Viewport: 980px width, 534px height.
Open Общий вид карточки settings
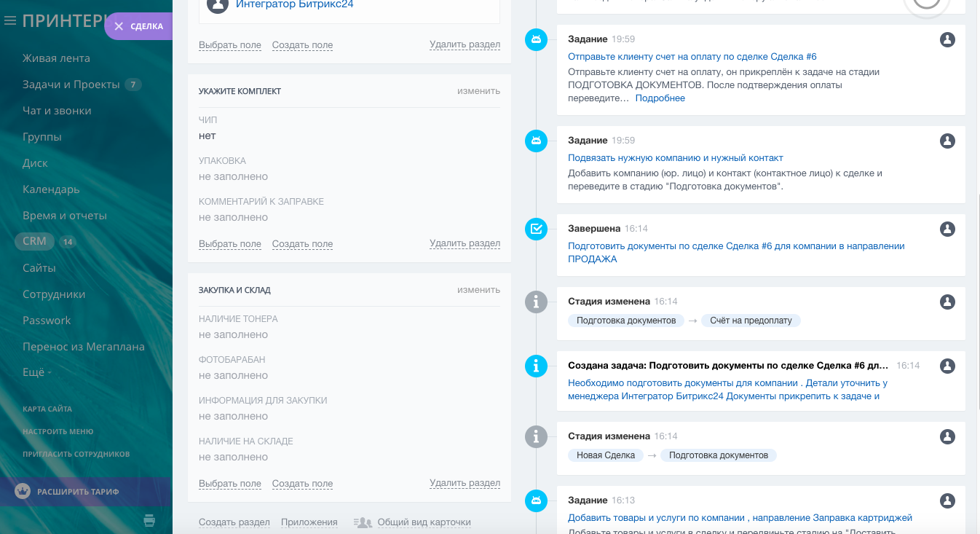(424, 522)
